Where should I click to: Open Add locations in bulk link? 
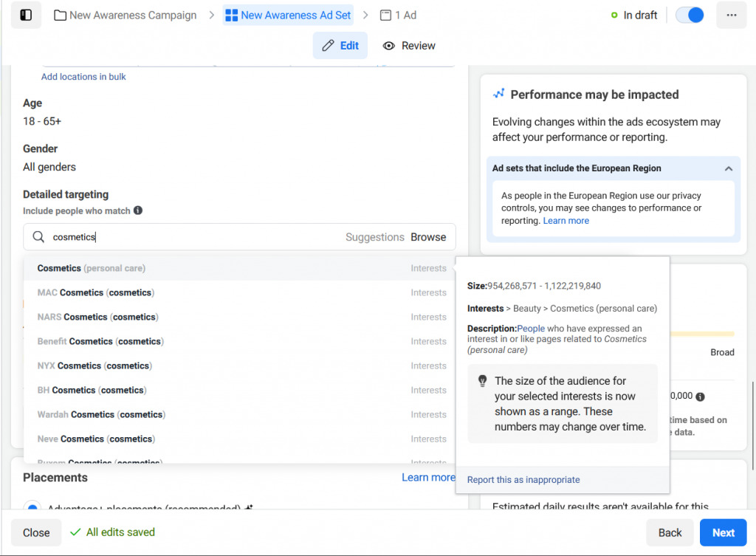(83, 77)
